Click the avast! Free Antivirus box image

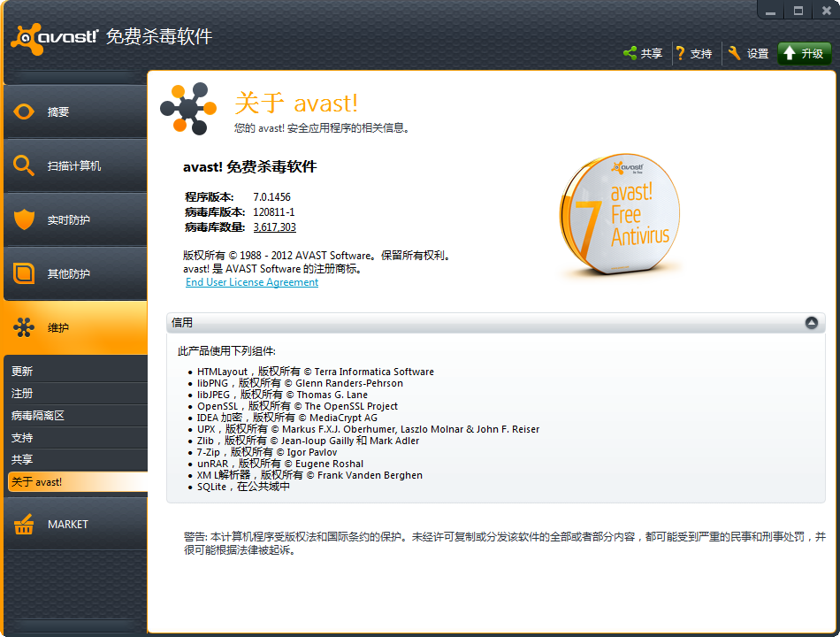tap(621, 214)
